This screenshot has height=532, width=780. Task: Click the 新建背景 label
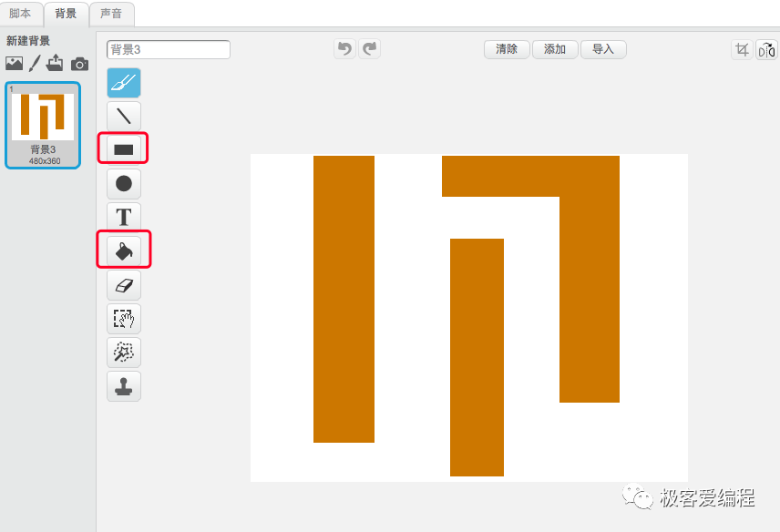pyautogui.click(x=28, y=41)
